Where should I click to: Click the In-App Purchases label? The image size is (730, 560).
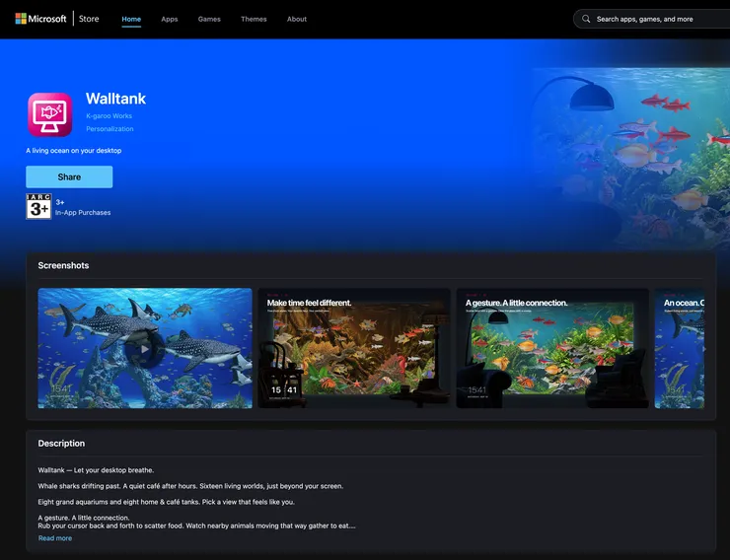83,213
